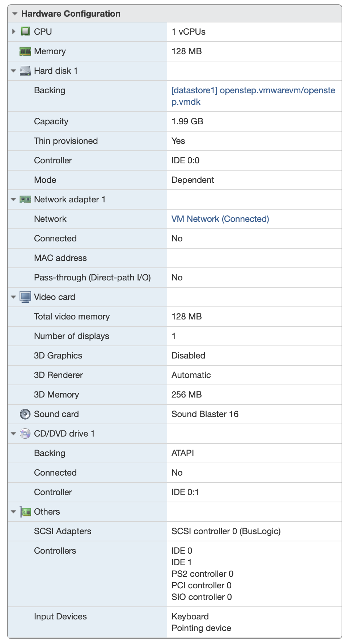Collapse the Network adapter 1 section
Viewport: 351px width, 644px height.
14,199
